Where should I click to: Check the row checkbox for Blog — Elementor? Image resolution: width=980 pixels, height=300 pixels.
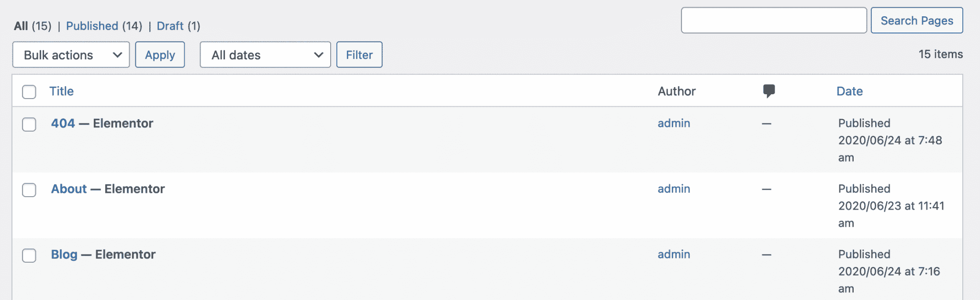29,256
